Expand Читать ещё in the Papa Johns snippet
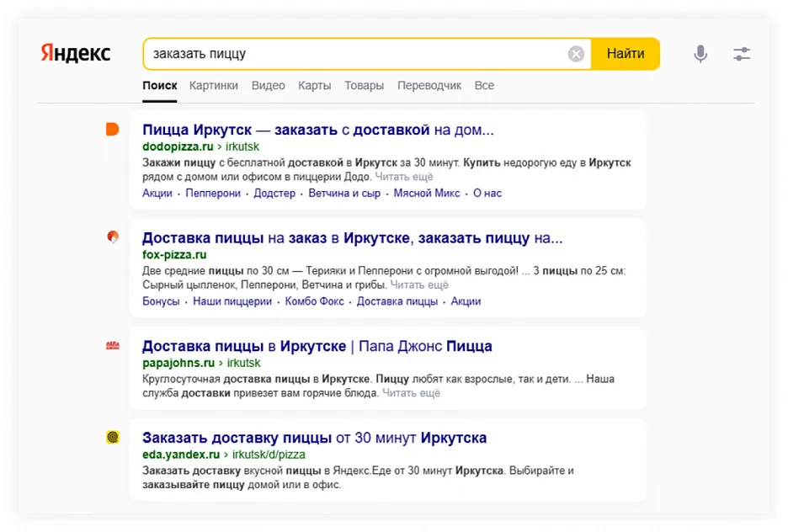788x532 pixels. (411, 392)
